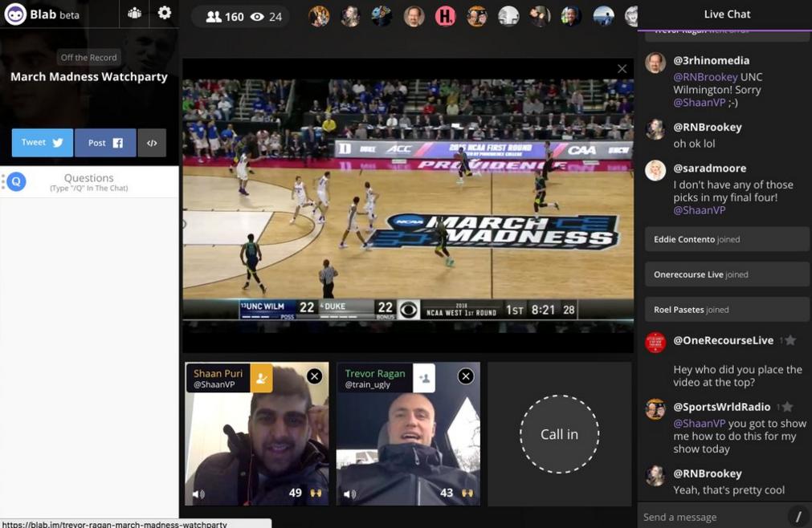Share via the Facebook Post button
The height and width of the screenshot is (528, 812).
105,143
